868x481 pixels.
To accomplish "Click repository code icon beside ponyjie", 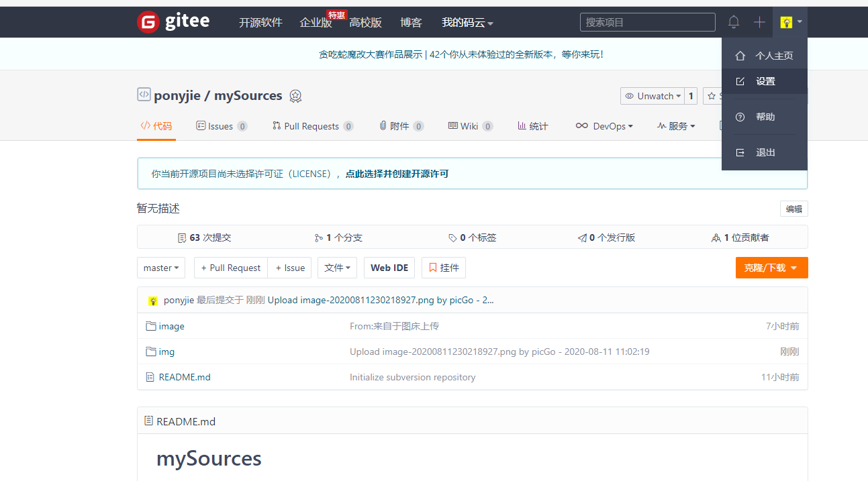I will click(144, 95).
